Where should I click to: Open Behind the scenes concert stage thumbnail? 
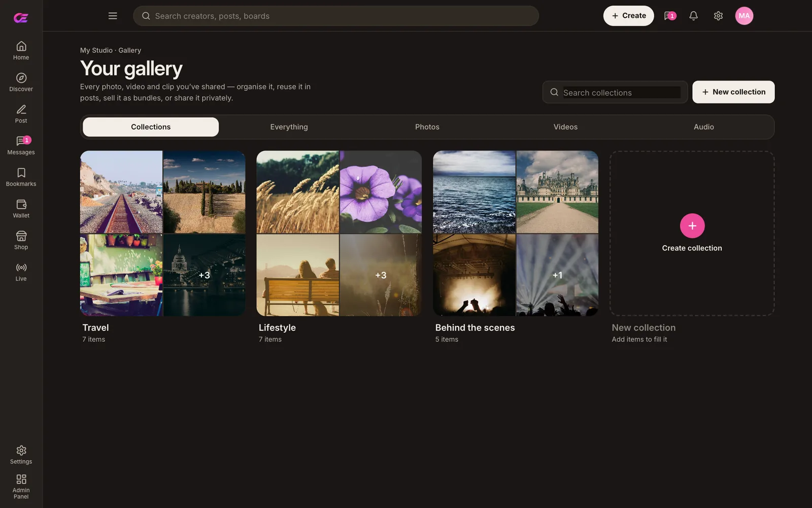click(x=475, y=275)
